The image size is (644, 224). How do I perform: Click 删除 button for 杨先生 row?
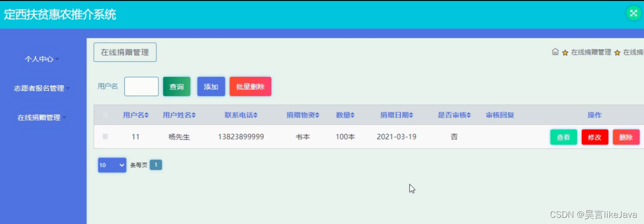click(x=626, y=137)
